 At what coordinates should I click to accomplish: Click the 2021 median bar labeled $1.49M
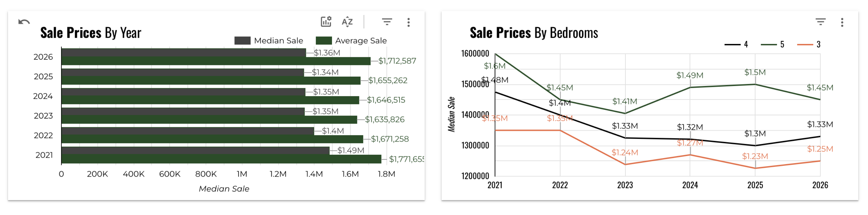[196, 151]
